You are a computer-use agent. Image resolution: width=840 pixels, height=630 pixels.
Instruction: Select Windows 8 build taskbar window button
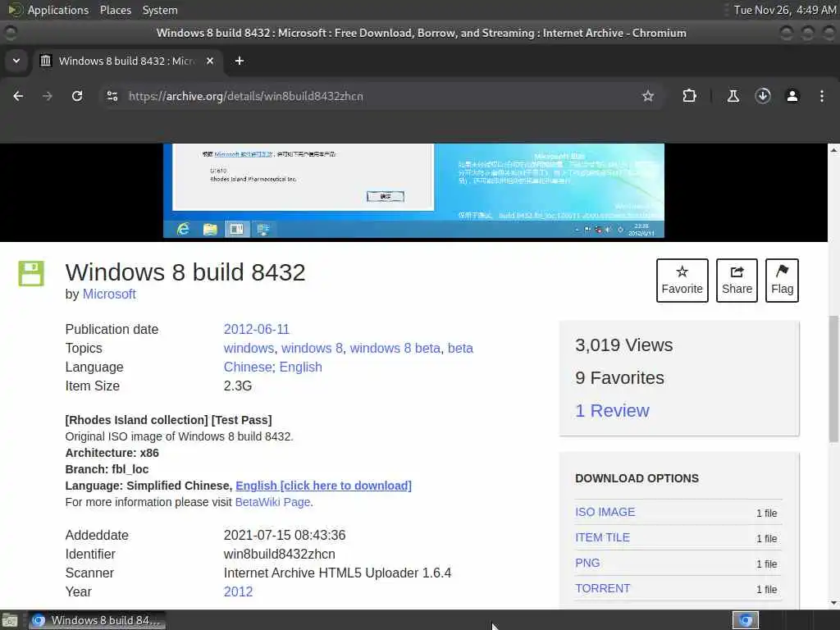point(97,620)
